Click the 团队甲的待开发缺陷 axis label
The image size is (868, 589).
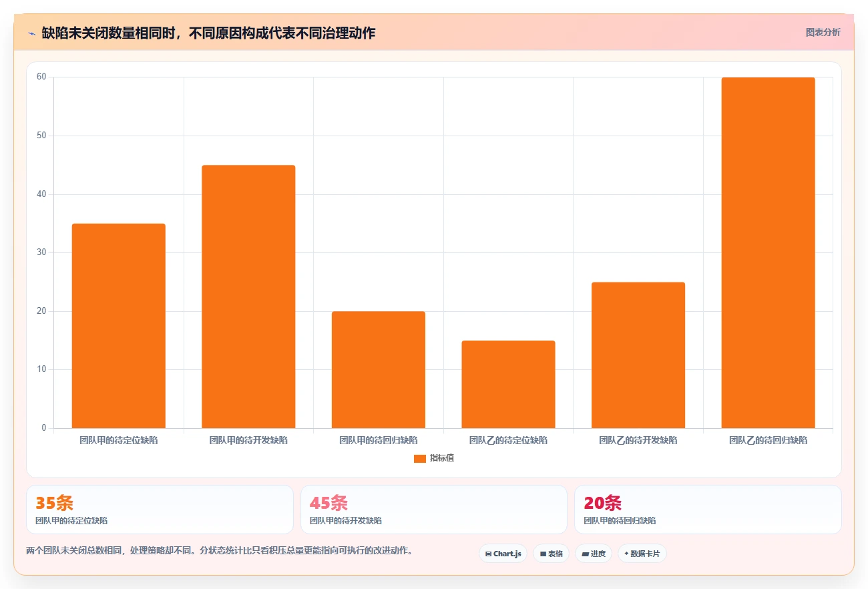tap(248, 440)
